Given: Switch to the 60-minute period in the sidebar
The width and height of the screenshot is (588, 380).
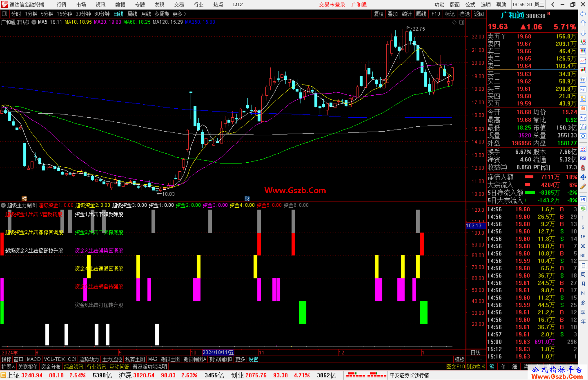Looking at the screenshot, I should pyautogui.click(x=583, y=256).
